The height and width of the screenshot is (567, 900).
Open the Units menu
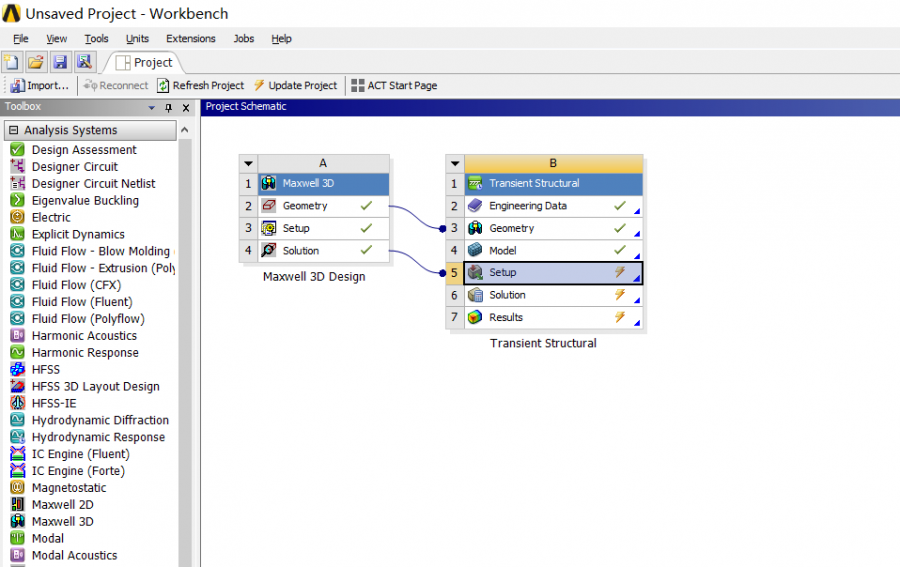point(137,39)
